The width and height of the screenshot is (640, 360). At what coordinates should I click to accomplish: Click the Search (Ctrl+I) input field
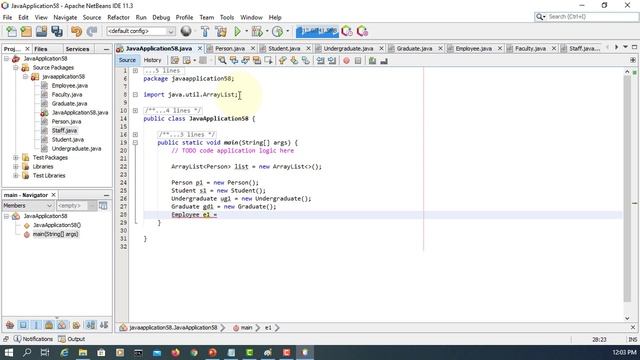pos(591,16)
